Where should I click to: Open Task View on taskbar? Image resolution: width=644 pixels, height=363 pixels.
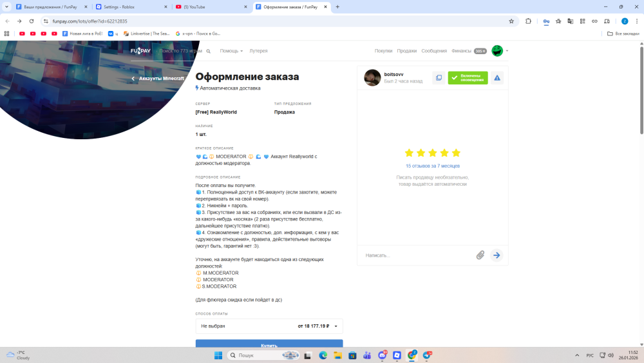coord(308,356)
